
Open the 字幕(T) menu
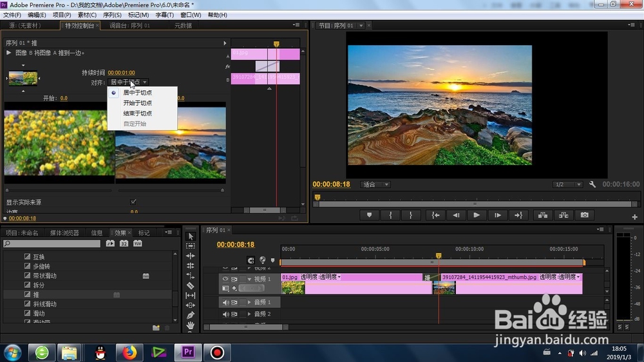164,15
